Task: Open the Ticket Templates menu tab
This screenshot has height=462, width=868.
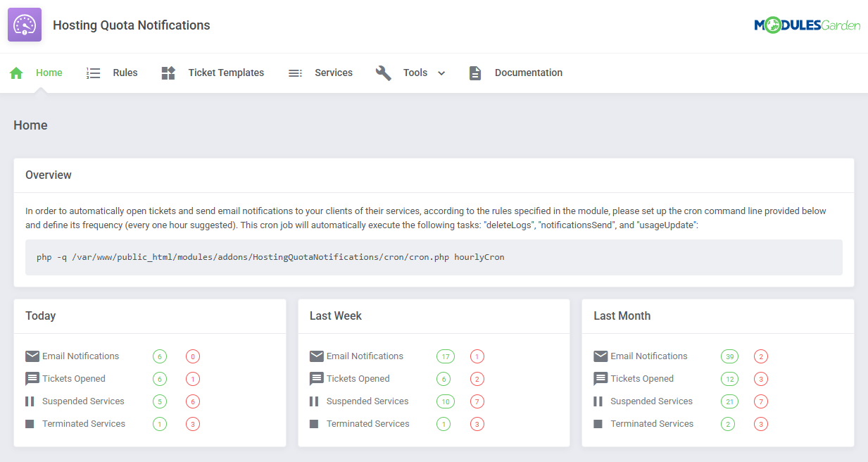Action: click(226, 73)
